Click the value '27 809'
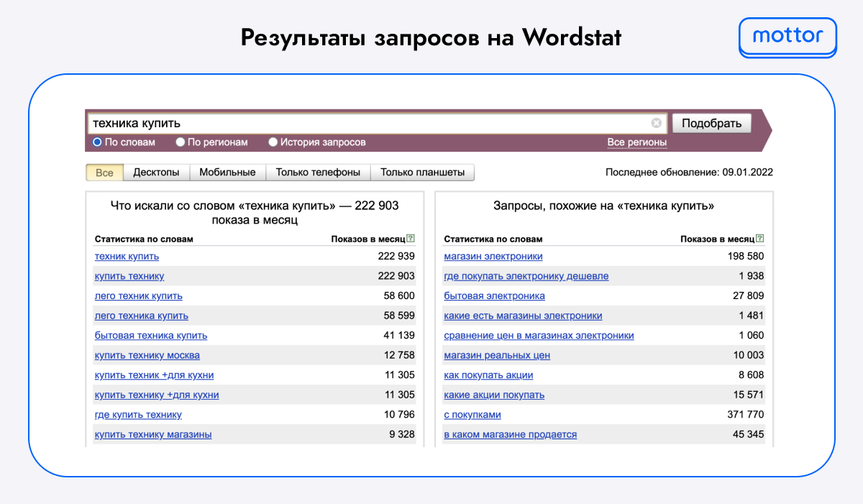 pos(749,296)
